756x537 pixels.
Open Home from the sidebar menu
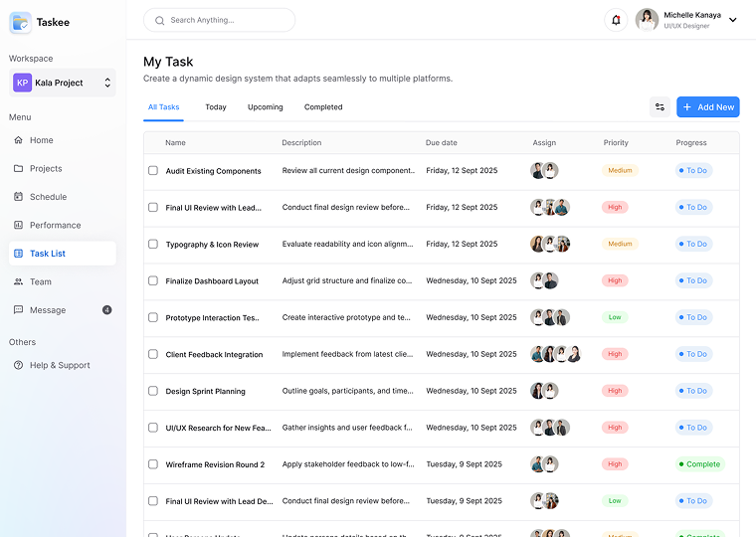click(63, 140)
